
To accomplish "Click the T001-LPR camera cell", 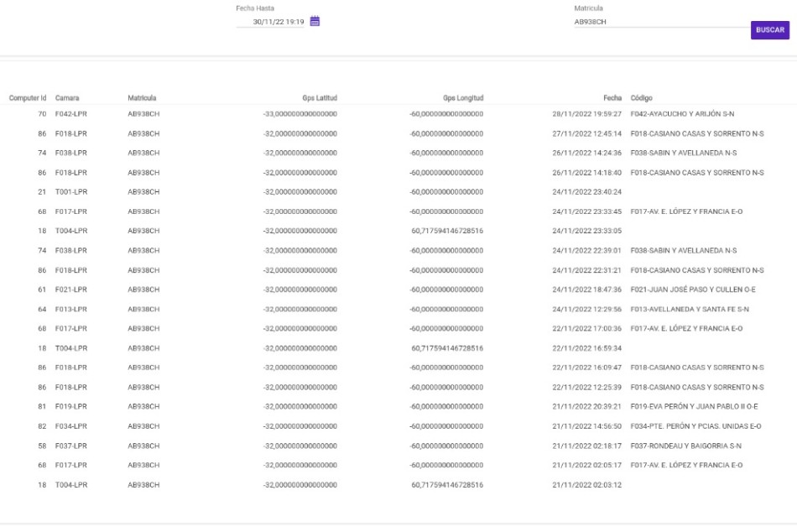I will (x=71, y=192).
